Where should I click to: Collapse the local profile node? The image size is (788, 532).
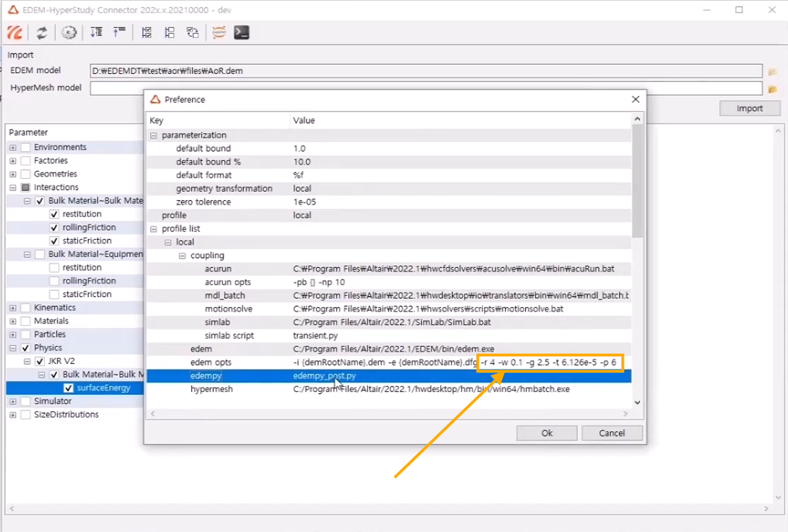[168, 243]
